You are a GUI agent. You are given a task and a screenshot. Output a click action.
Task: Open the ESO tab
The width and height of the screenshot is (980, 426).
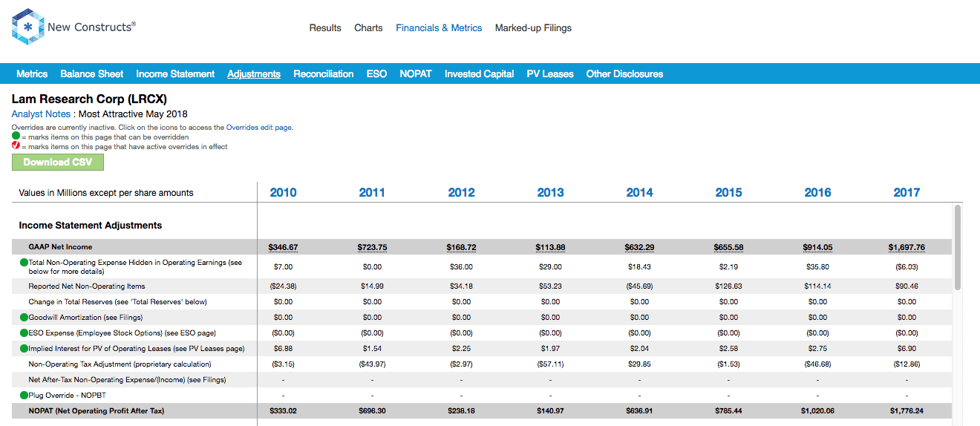[x=376, y=73]
